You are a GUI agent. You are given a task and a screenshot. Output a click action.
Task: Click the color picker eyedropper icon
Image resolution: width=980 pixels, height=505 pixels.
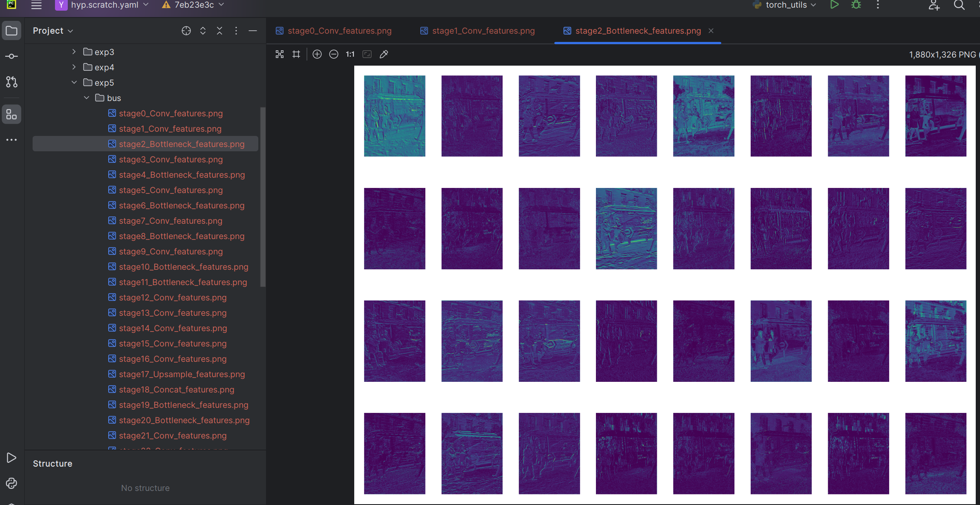pyautogui.click(x=384, y=54)
